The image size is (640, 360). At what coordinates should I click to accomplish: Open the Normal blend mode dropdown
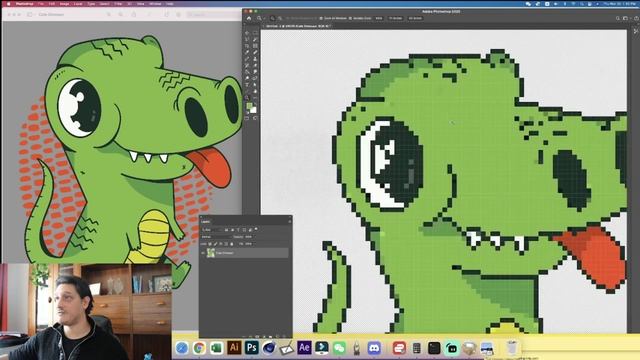216,237
